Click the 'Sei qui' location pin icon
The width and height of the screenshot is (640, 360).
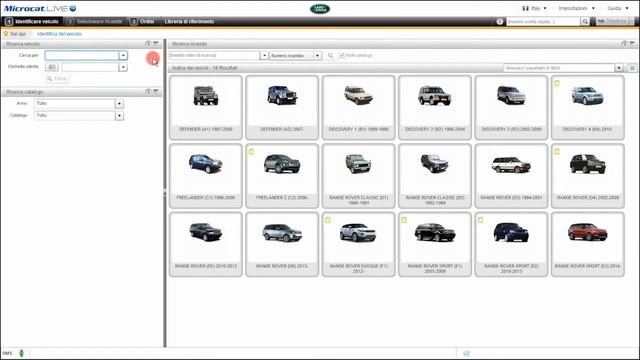6,33
